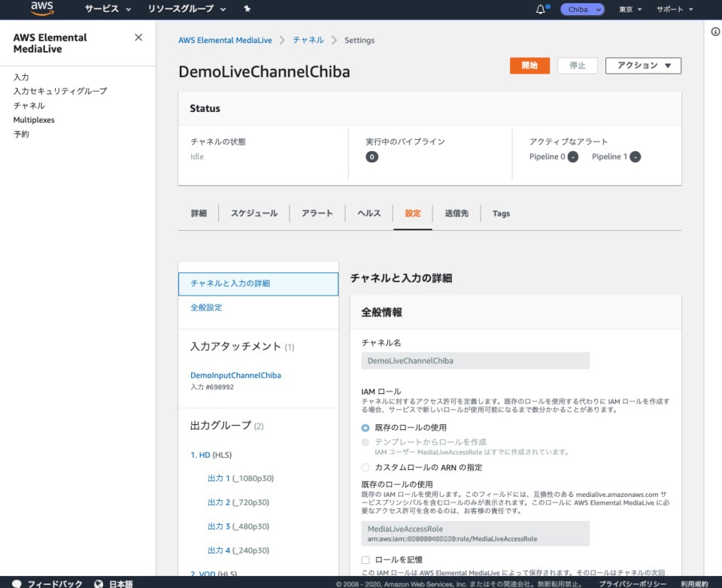722x588 pixels.
Task: Click the Pipeline 0 alert count badge
Action: [573, 157]
